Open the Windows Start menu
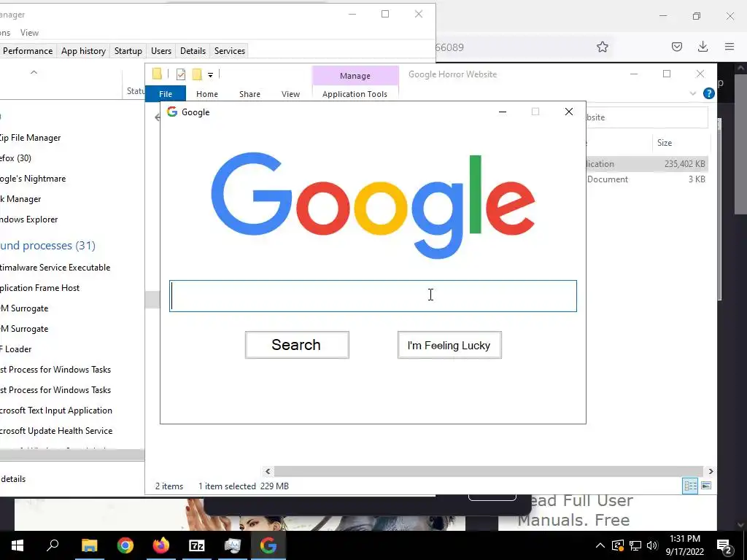This screenshot has height=560, width=747. [18, 545]
